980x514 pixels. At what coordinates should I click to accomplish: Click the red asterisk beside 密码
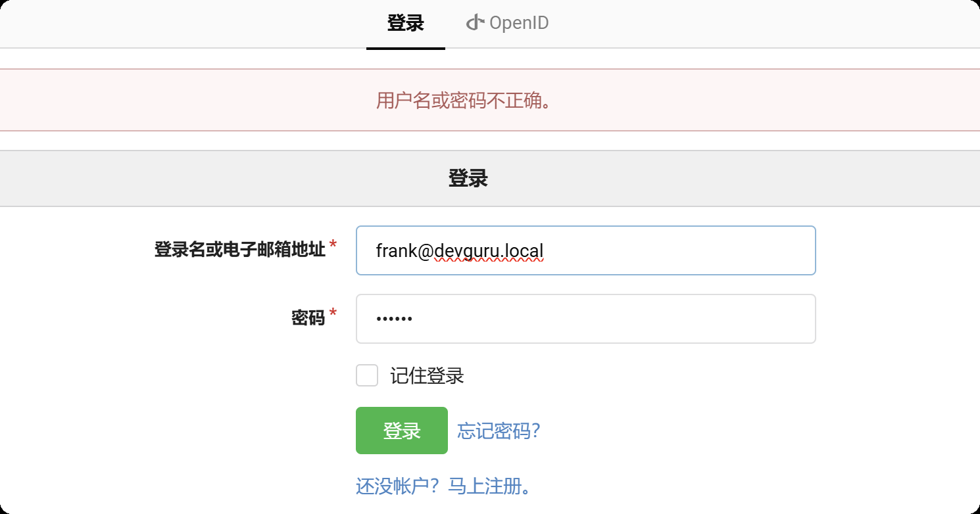[x=333, y=315]
